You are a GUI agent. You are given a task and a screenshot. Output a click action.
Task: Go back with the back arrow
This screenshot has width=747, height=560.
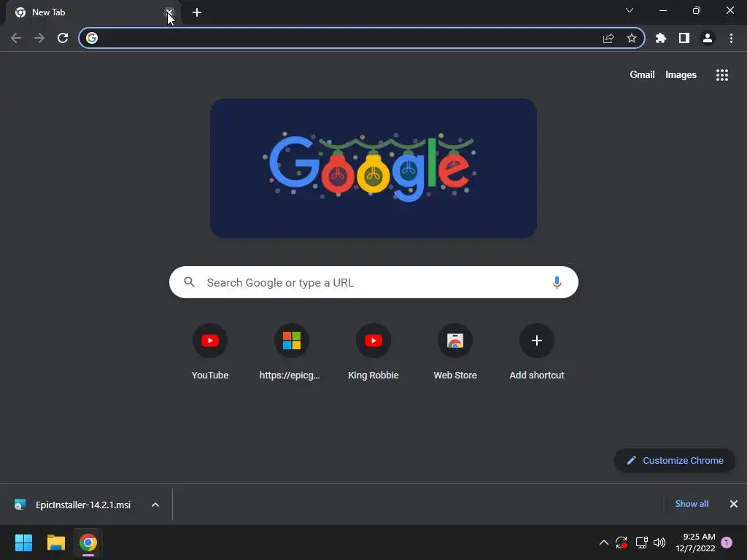pyautogui.click(x=16, y=38)
